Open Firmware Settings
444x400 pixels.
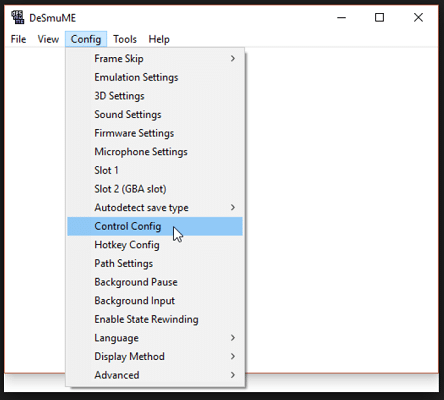click(155, 133)
